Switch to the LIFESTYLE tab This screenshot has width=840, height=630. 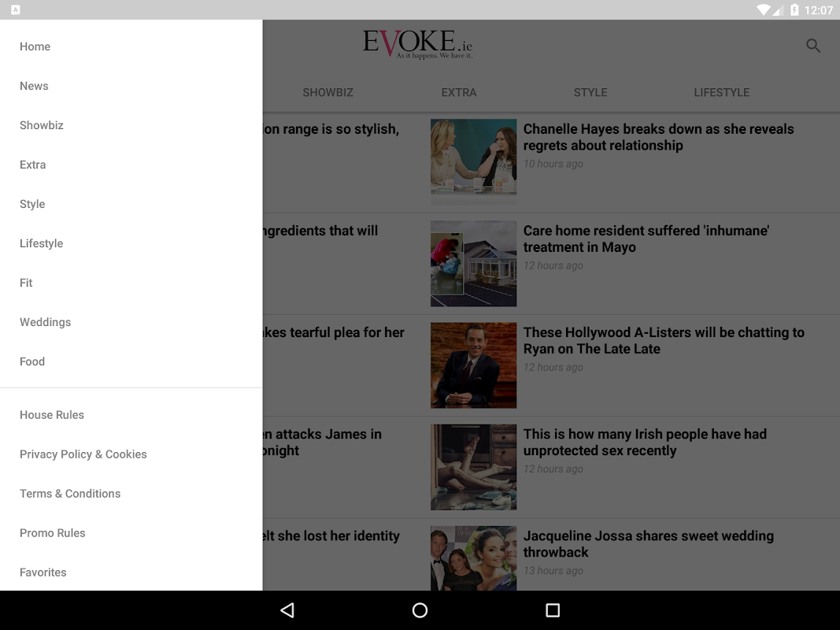pyautogui.click(x=722, y=92)
